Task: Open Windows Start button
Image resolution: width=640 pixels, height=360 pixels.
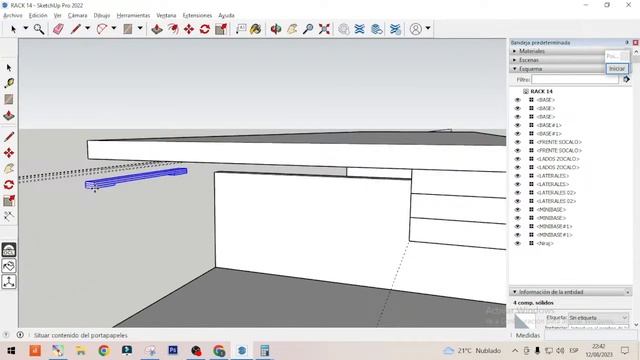Action: click(11, 351)
